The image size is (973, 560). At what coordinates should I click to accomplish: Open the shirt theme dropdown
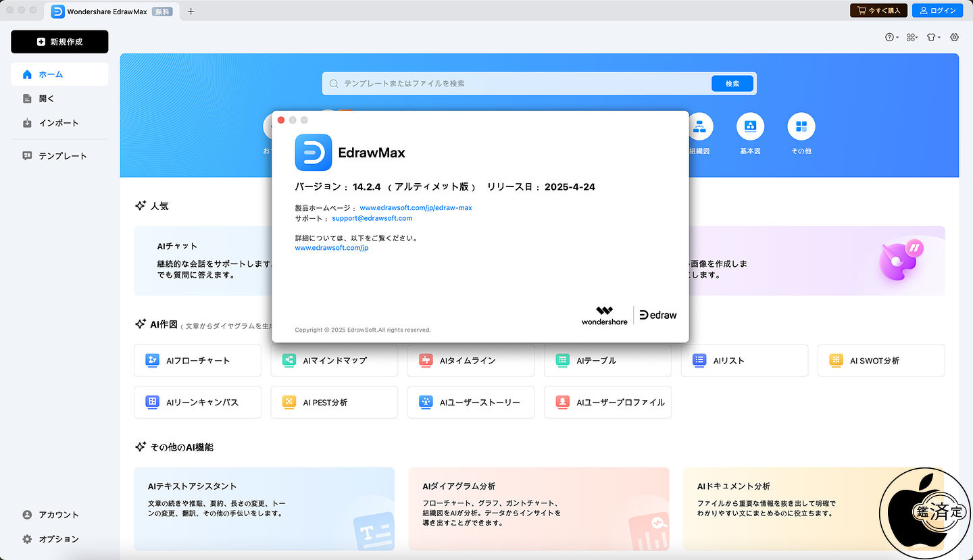[x=934, y=37]
